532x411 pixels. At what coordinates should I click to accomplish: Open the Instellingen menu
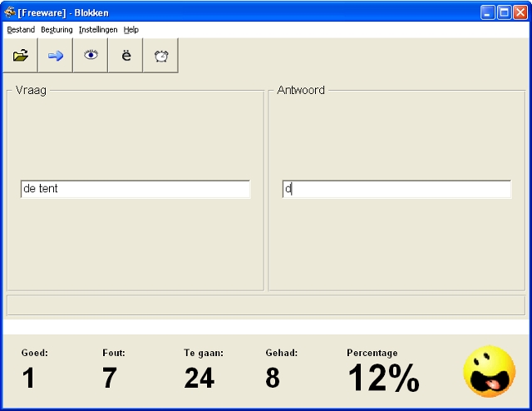pyautogui.click(x=98, y=30)
